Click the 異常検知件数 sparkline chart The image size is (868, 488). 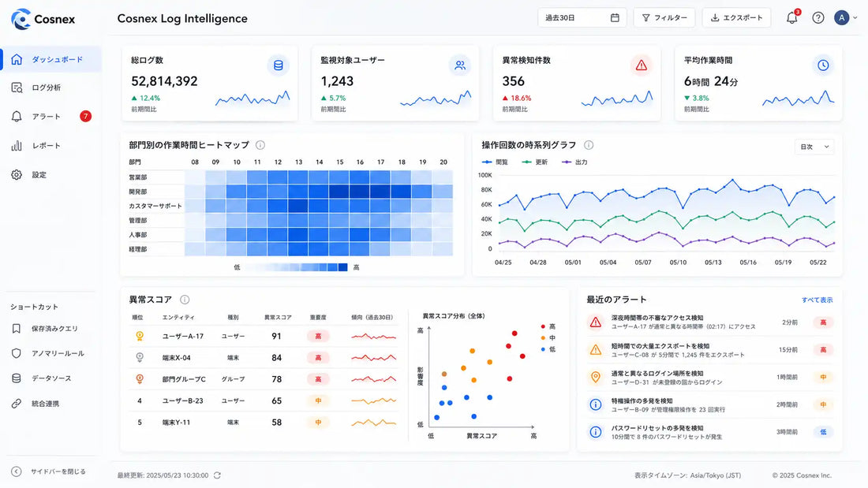pyautogui.click(x=617, y=99)
